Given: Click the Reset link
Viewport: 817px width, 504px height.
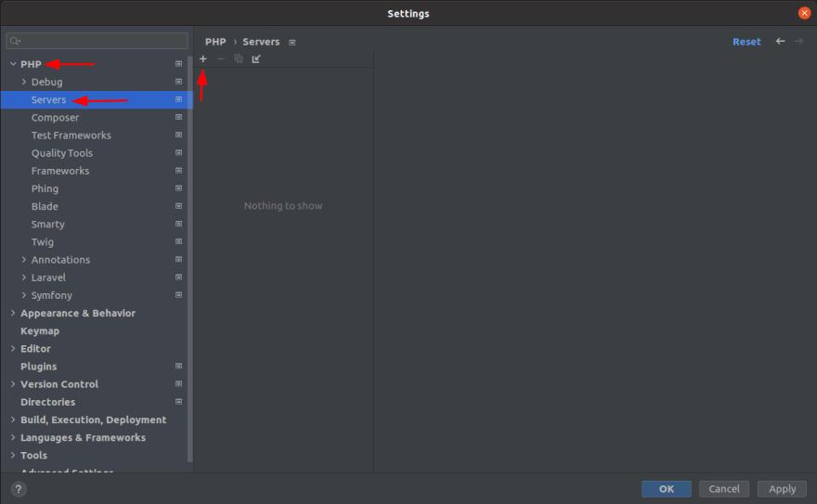Looking at the screenshot, I should pos(746,42).
